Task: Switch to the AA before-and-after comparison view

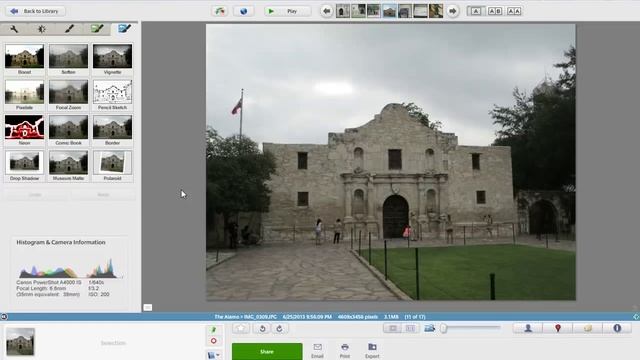Action: click(x=514, y=11)
